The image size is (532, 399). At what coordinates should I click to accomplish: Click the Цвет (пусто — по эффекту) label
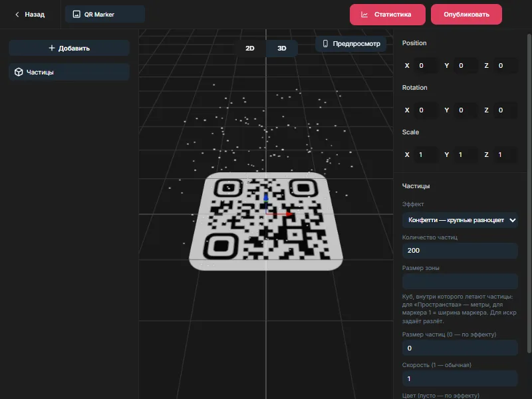pos(440,395)
